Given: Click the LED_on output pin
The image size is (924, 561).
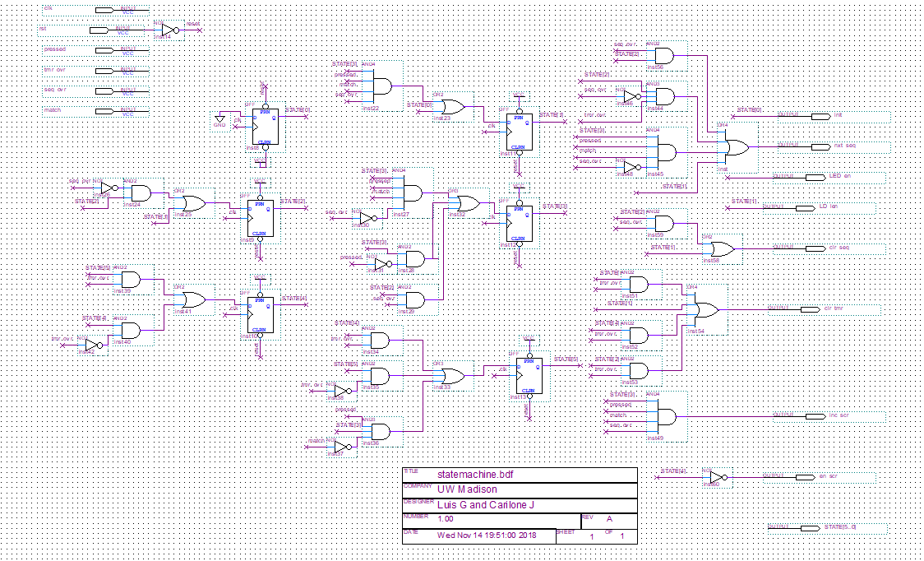Looking at the screenshot, I should [815, 178].
